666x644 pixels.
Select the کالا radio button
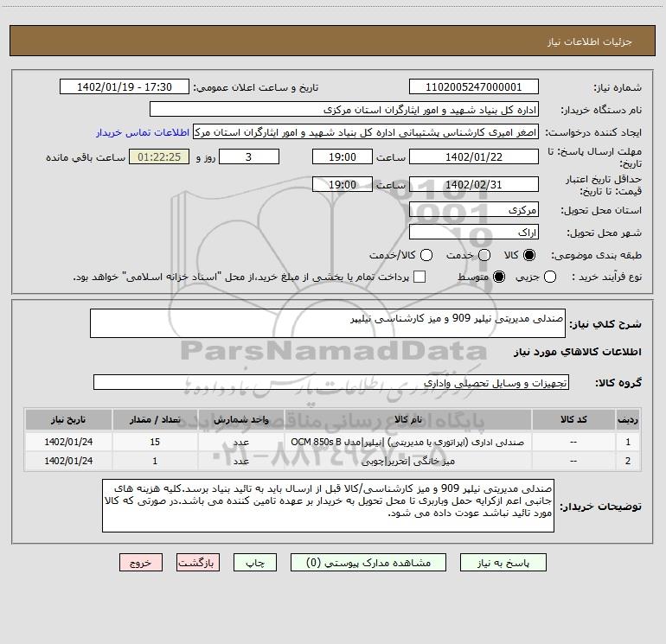(x=529, y=255)
